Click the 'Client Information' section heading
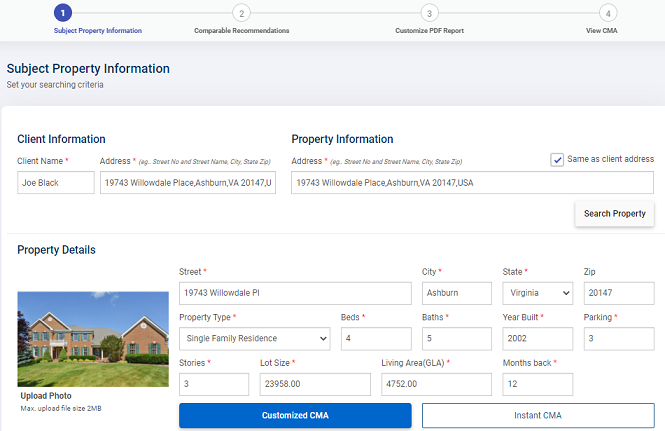The image size is (665, 431). [61, 139]
